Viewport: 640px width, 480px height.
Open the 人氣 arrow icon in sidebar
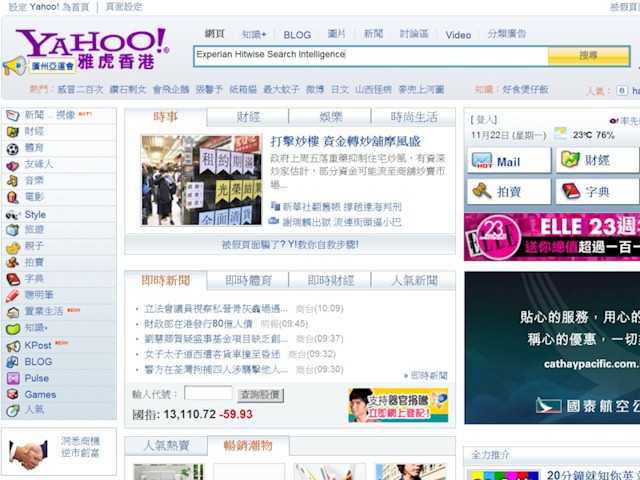click(13, 410)
